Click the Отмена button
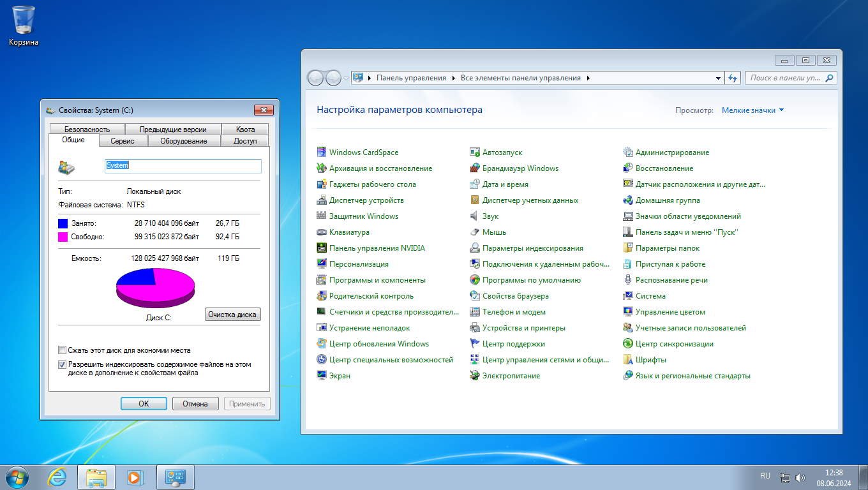Screen dimensions: 868x490 pos(195,404)
